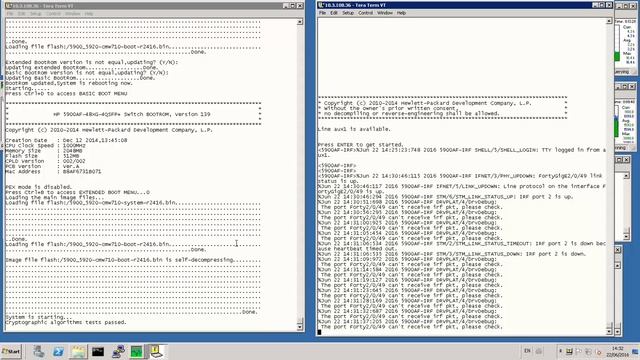Open PowerShell from taskbar
Image resolution: width=640 pixels, height=360 pixels.
tap(58, 351)
